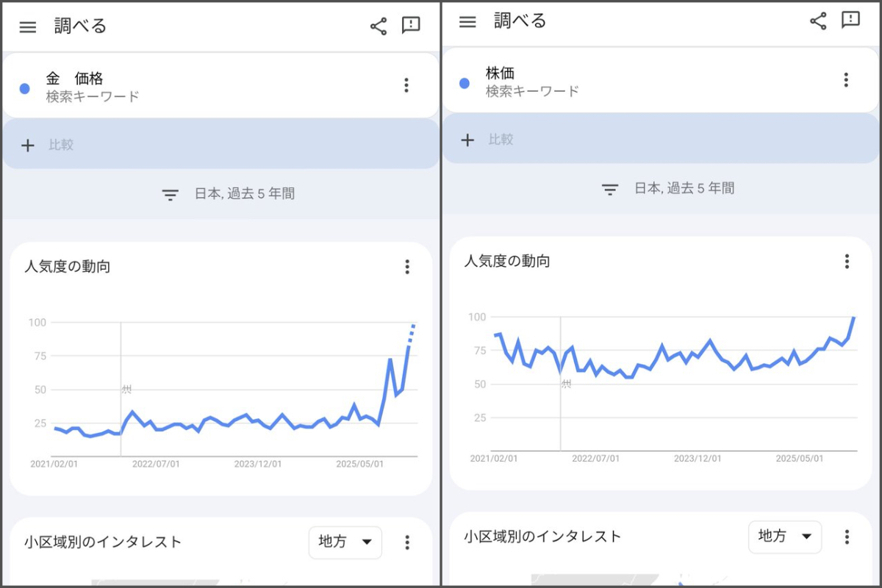Expand 地方 dropdown in the 株価 screen
Image resolution: width=882 pixels, height=588 pixels.
(785, 537)
